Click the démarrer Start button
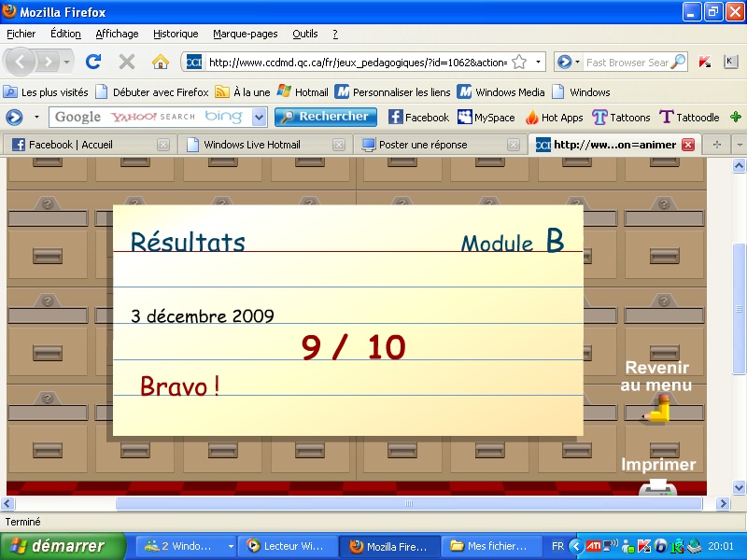747x560 pixels. 63,546
